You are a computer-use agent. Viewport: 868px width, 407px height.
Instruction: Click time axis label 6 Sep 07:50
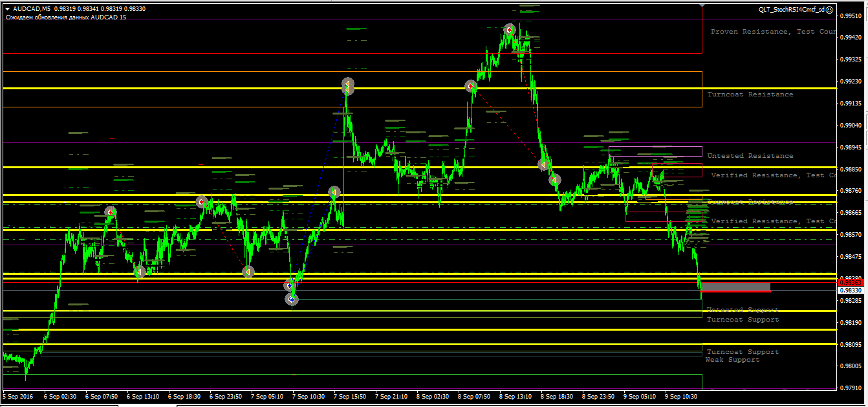[101, 396]
